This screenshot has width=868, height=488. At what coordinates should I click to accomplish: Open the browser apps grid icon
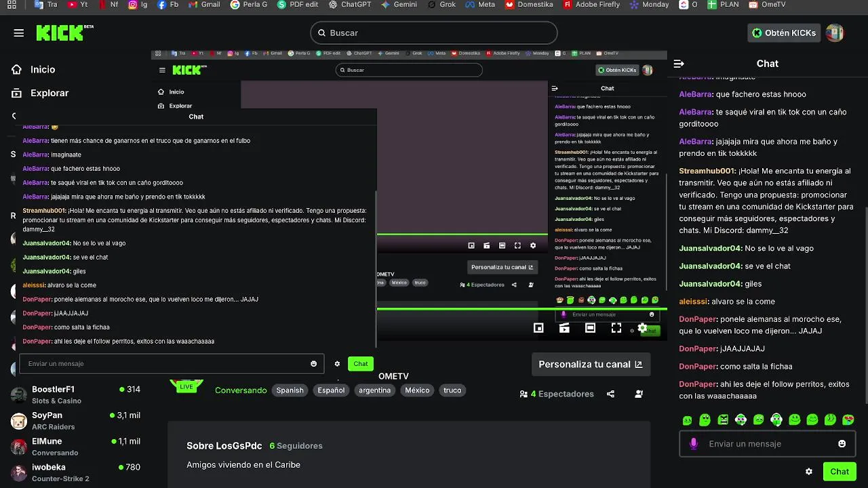[12, 4]
